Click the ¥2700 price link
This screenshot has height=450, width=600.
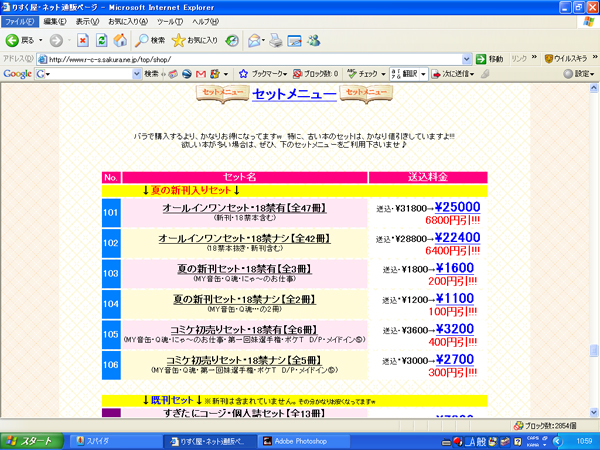(x=455, y=359)
